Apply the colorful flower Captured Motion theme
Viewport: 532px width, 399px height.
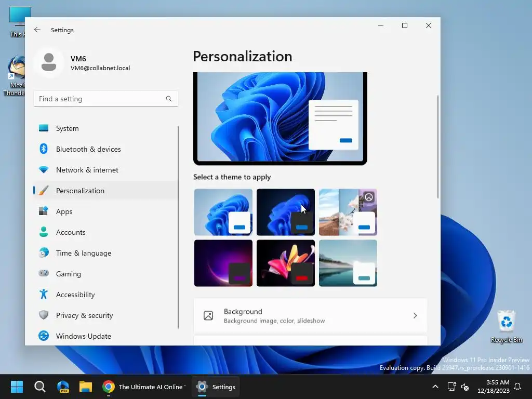click(x=286, y=263)
